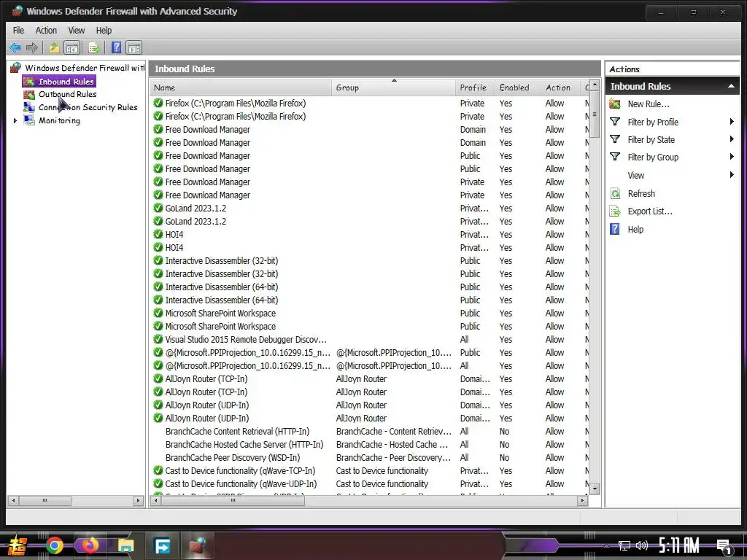Select the first GoLand 2023.1.2 rule

[370, 208]
